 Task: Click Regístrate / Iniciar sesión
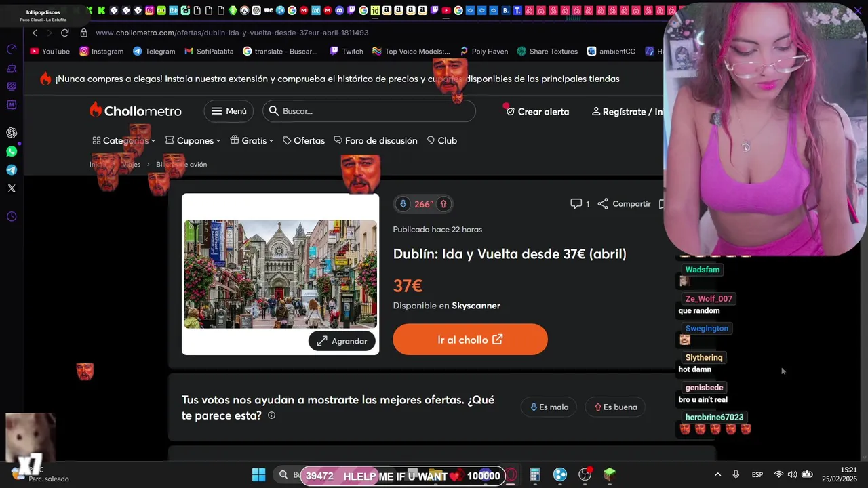[x=627, y=111]
